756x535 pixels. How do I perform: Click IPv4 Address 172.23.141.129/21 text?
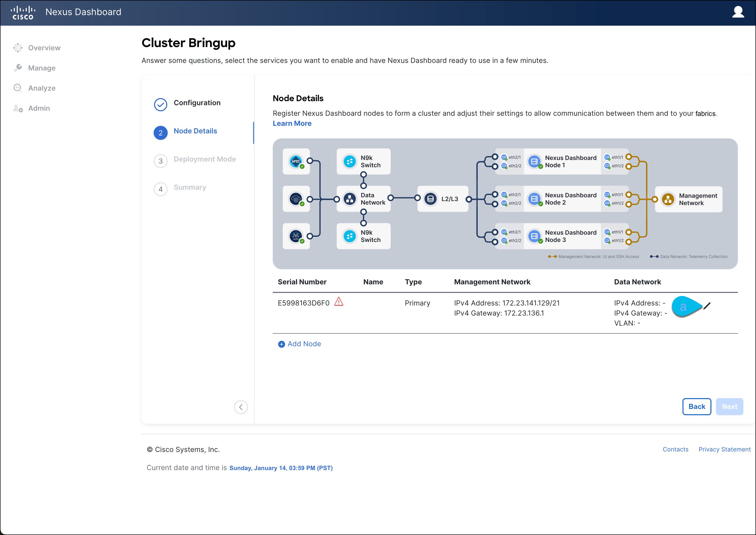[507, 303]
